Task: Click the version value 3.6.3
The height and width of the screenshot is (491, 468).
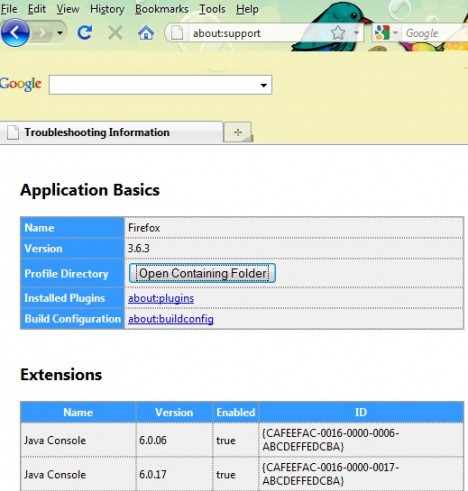Action: (139, 248)
